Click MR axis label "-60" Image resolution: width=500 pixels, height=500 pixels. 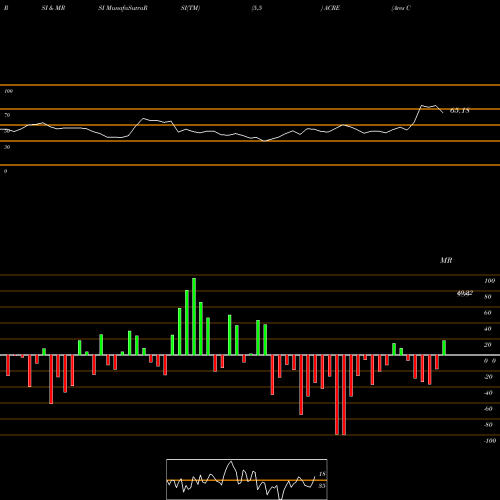point(488,409)
